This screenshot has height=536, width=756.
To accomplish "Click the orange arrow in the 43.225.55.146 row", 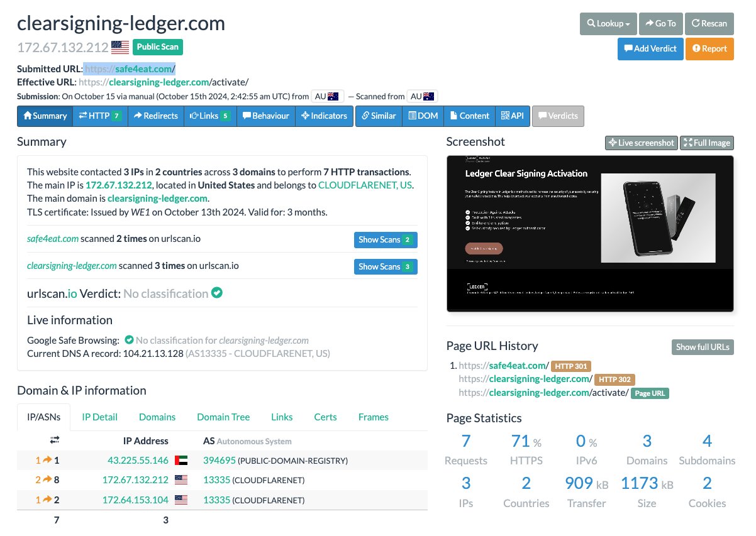I will [47, 461].
